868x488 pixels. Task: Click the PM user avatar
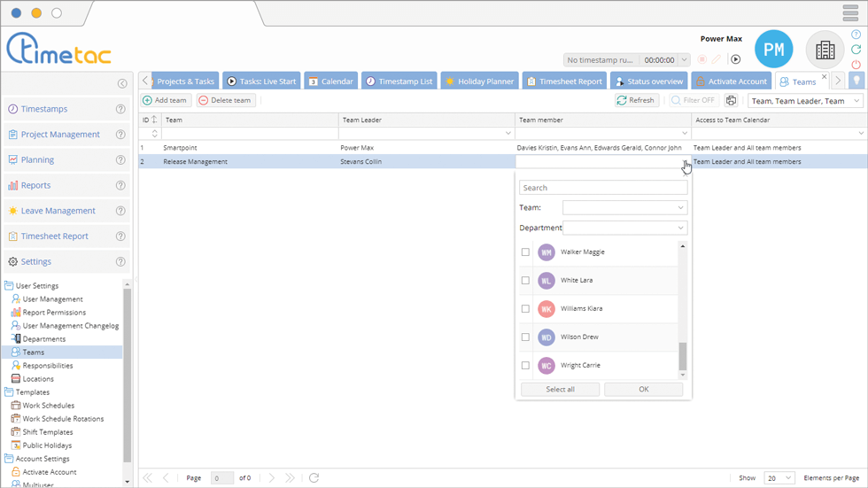tap(773, 50)
